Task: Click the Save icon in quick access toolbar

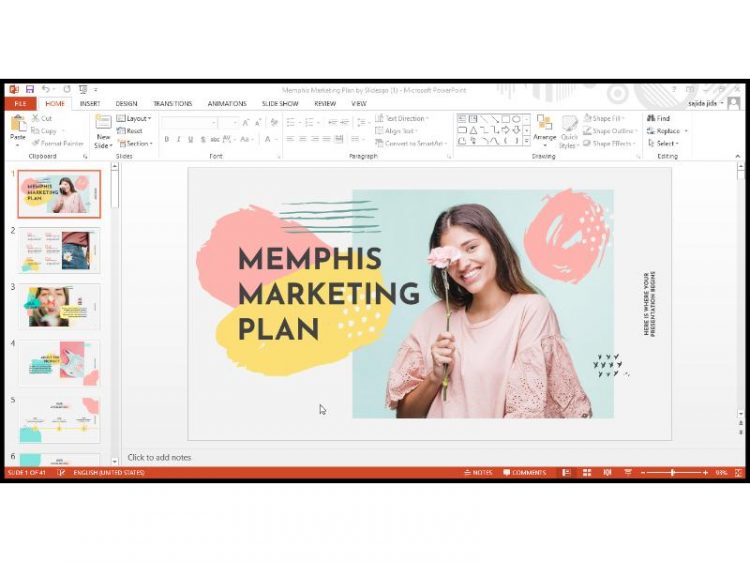Action: pyautogui.click(x=30, y=89)
